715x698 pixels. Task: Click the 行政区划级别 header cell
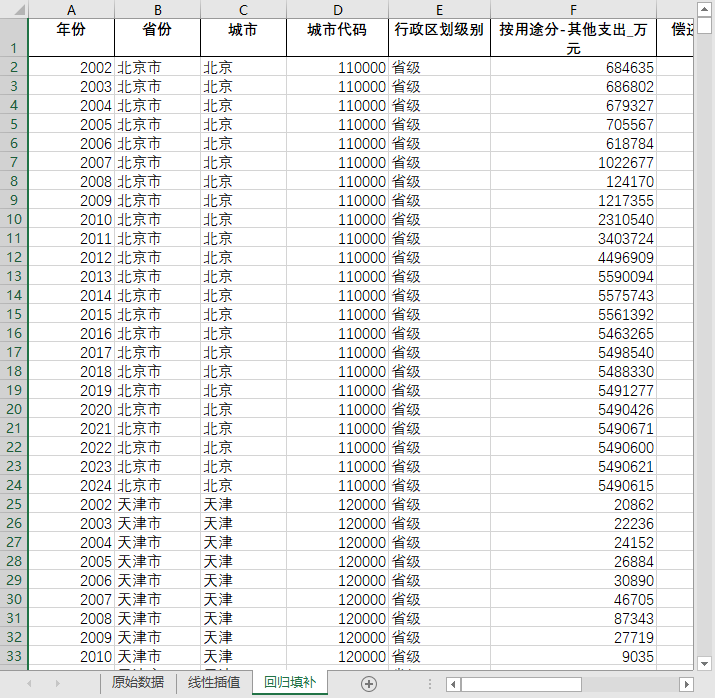point(440,38)
